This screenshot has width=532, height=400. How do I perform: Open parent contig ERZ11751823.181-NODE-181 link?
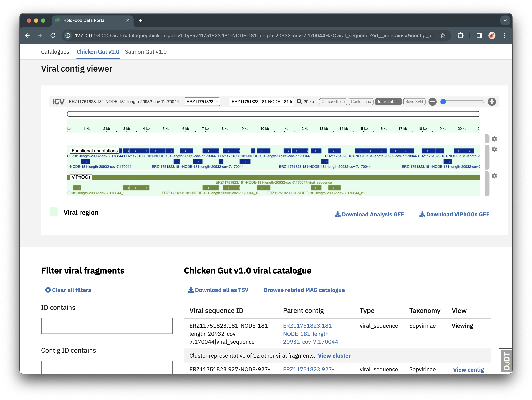pyautogui.click(x=310, y=334)
